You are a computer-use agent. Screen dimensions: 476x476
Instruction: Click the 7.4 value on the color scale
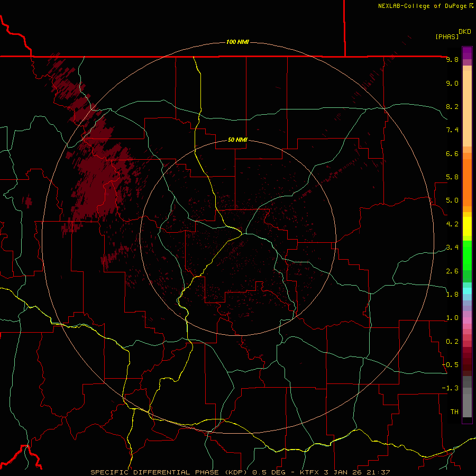pos(452,130)
